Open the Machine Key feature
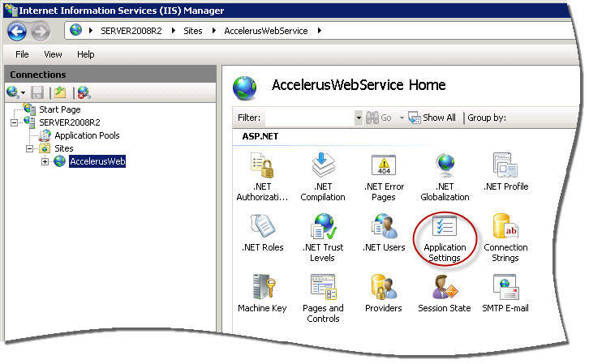 262,293
